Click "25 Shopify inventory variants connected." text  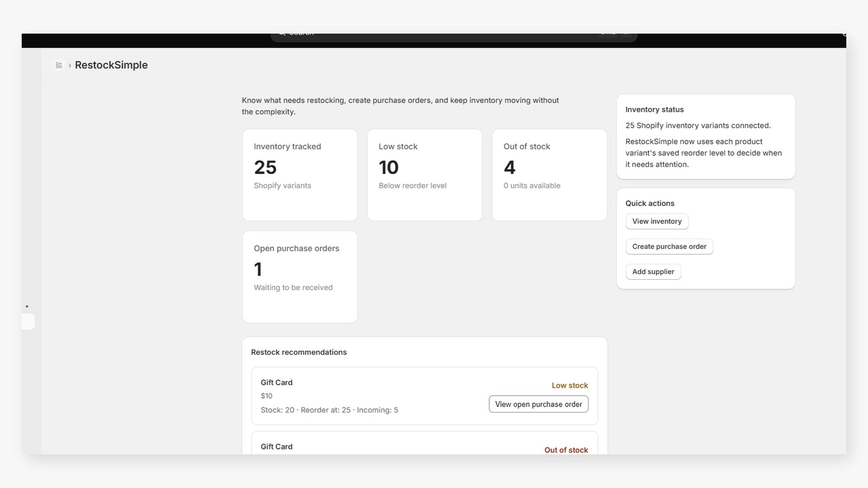point(698,126)
